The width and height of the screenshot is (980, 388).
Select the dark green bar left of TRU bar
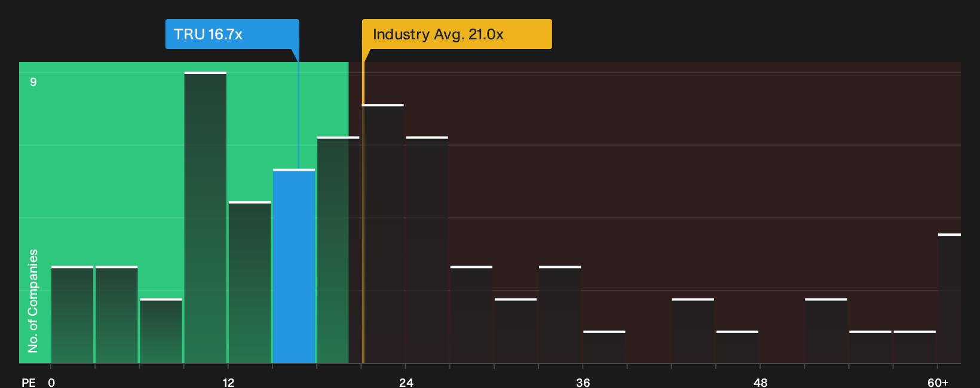tap(250, 282)
